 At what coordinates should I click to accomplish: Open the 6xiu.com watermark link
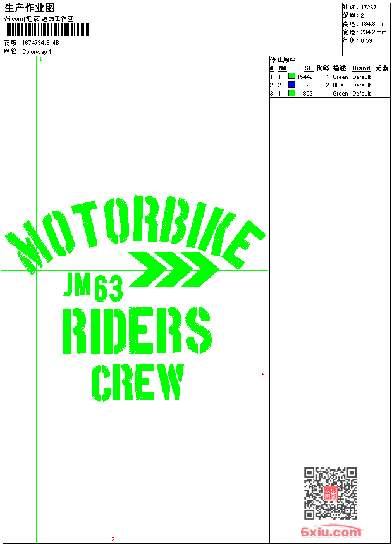click(x=331, y=531)
